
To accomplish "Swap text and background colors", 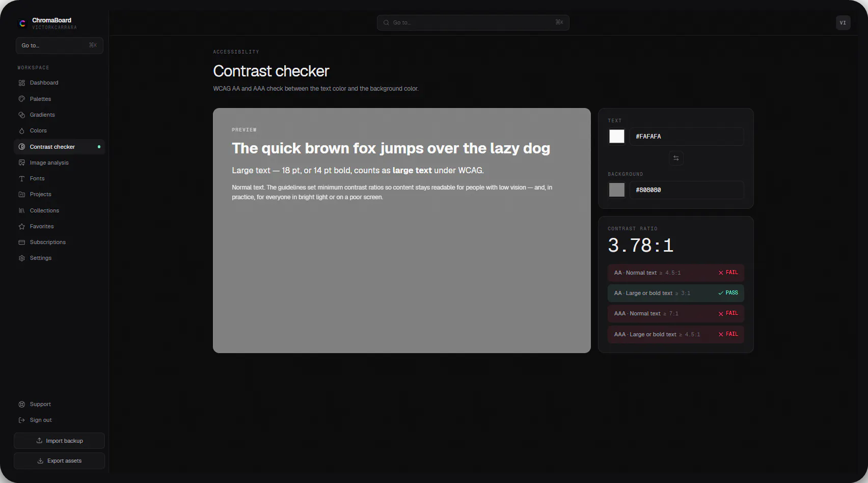I will (x=676, y=158).
